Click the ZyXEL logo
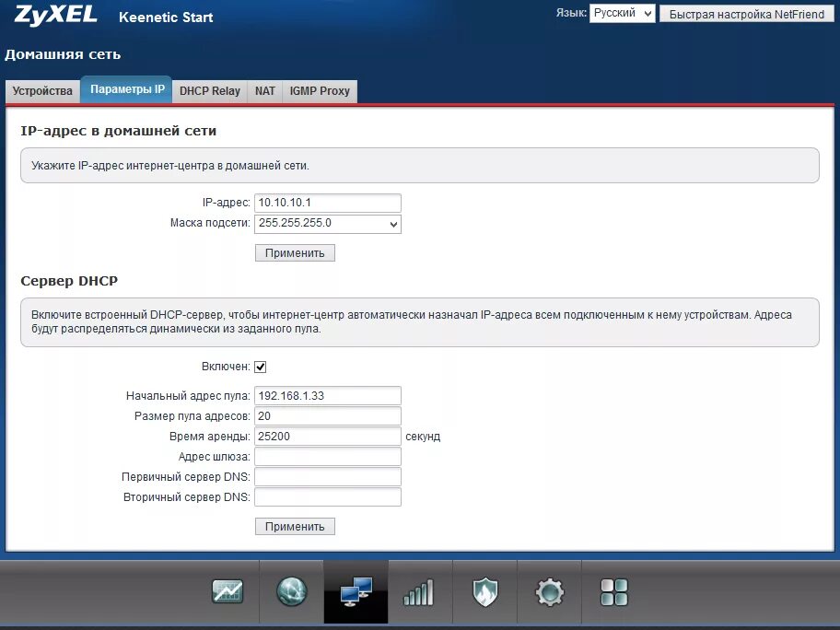840x630 pixels. click(x=55, y=15)
